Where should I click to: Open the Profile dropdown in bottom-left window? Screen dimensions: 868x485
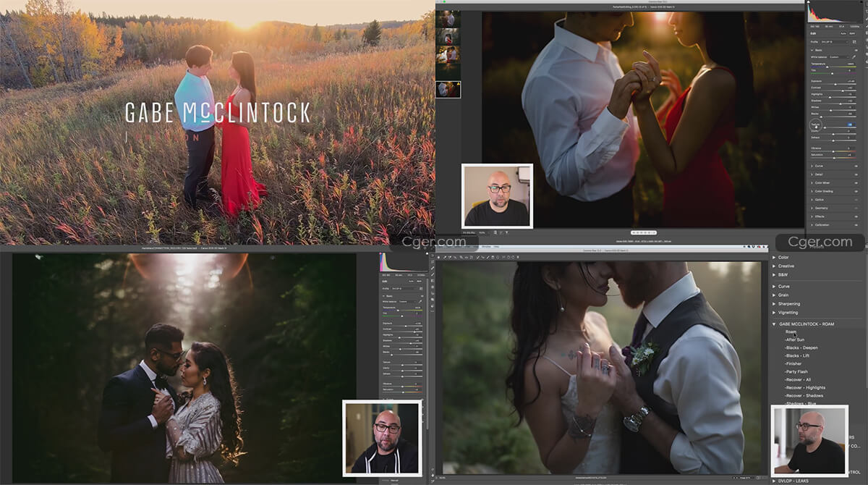click(404, 288)
